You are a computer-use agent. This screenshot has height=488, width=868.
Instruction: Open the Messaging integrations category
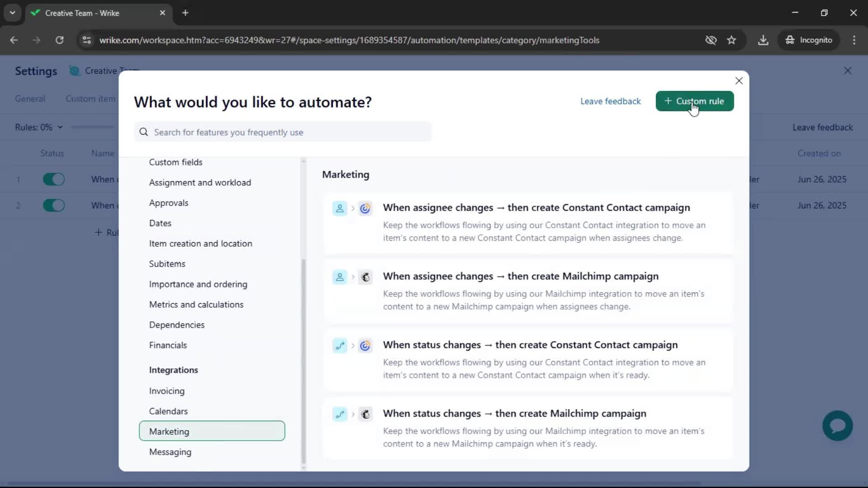(x=170, y=452)
